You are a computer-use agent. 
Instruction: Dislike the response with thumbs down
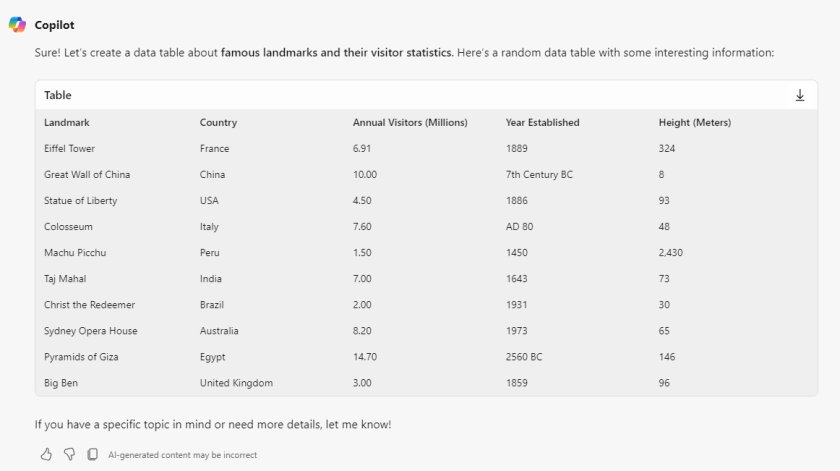[x=69, y=454]
